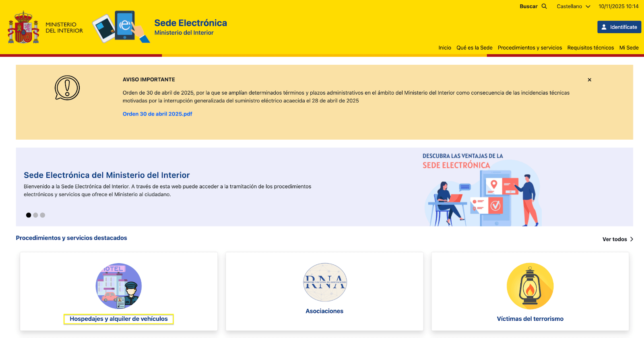Screen dimensions: 644x338
Task: Select the first carousel slide dot
Action: 29,215
